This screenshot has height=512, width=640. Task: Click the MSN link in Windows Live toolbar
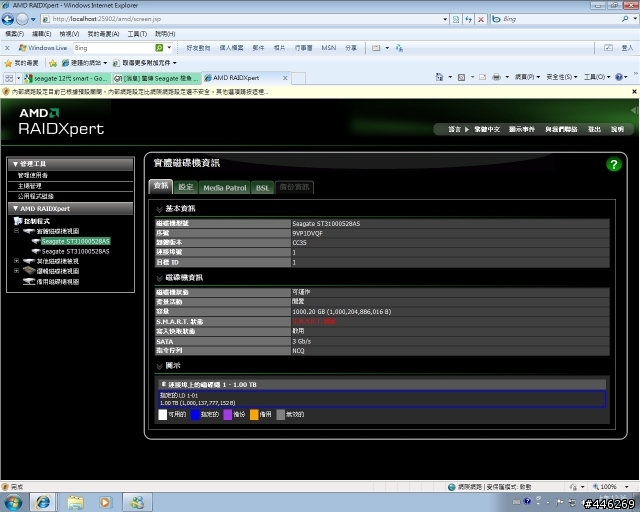pyautogui.click(x=329, y=48)
